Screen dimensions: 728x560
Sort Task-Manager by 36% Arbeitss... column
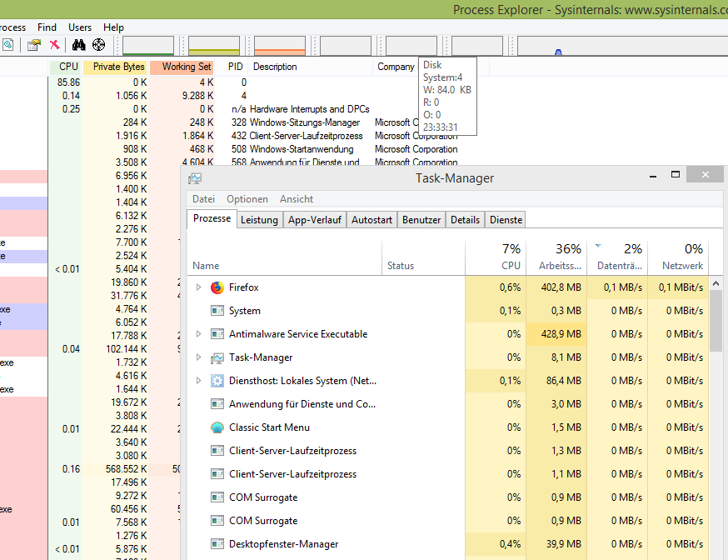pos(556,257)
